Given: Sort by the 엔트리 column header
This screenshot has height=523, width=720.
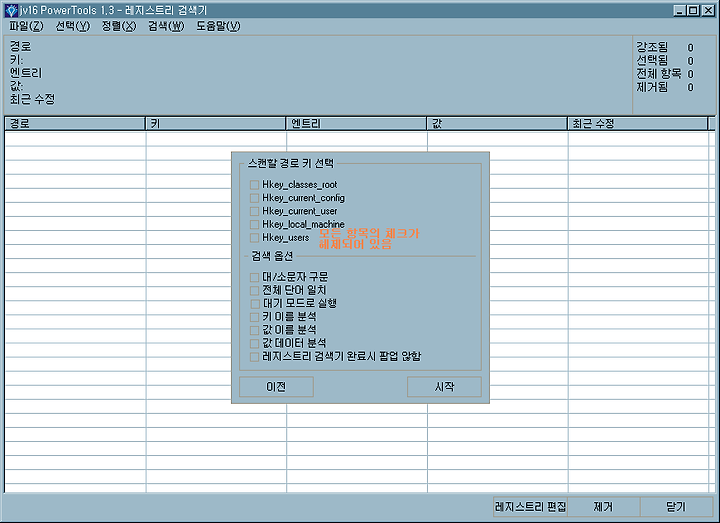Looking at the screenshot, I should point(356,124).
